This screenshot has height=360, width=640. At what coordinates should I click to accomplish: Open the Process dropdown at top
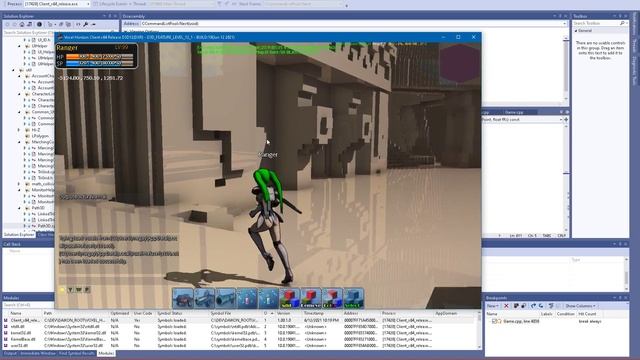pyautogui.click(x=88, y=4)
